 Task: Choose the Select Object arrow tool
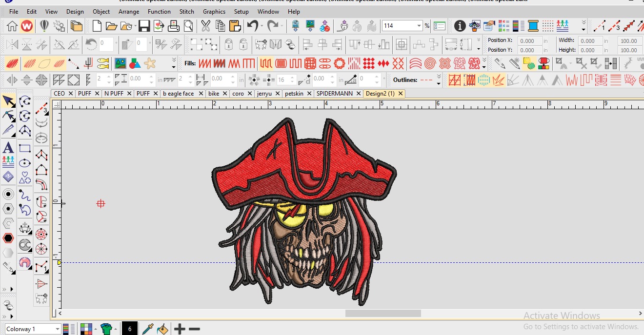pyautogui.click(x=8, y=101)
